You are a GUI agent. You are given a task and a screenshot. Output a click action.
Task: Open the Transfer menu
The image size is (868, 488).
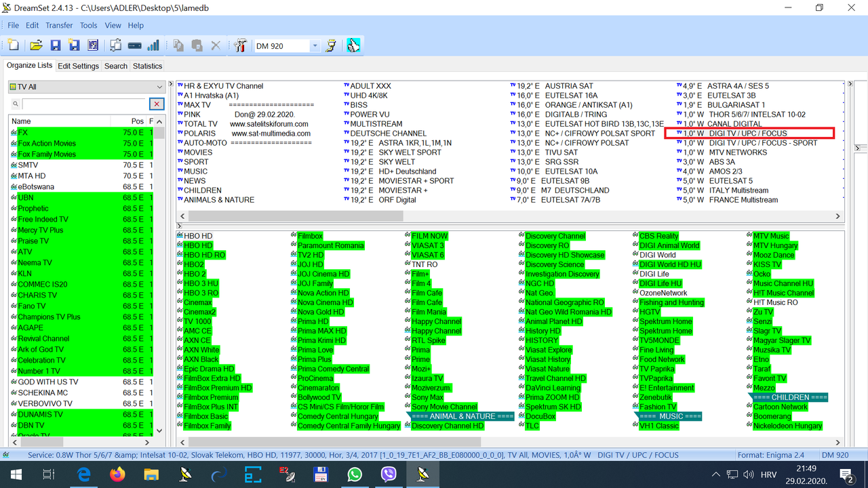tap(59, 25)
